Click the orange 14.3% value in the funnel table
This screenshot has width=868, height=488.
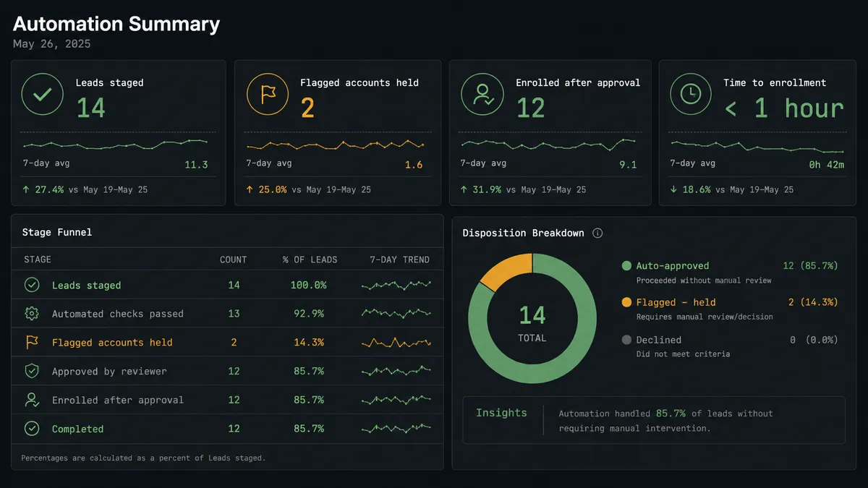(x=309, y=342)
